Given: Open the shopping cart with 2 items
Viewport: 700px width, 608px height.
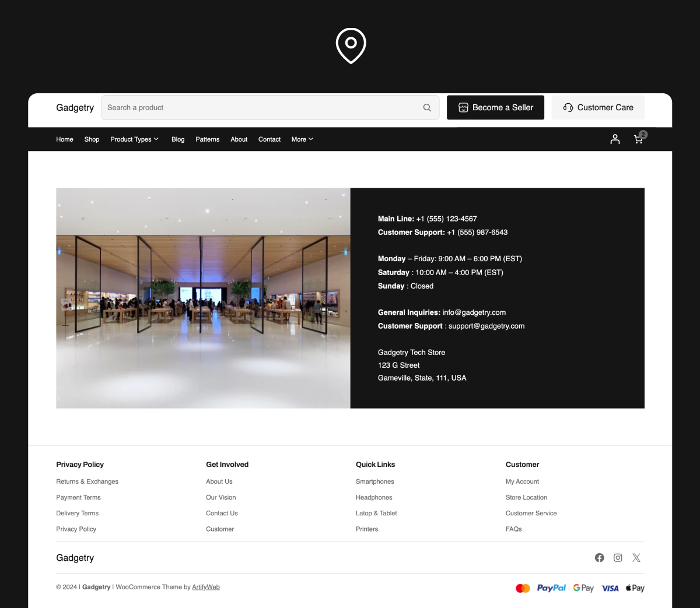Looking at the screenshot, I should point(638,139).
